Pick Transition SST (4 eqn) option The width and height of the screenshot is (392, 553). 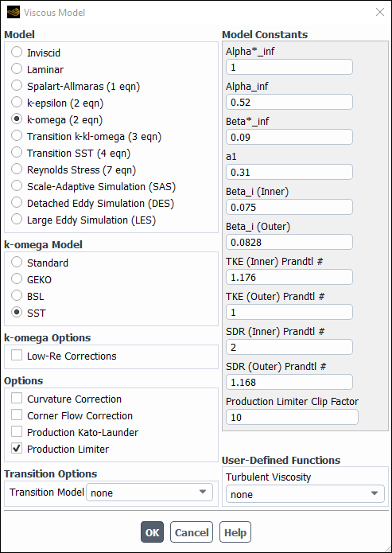click(17, 153)
